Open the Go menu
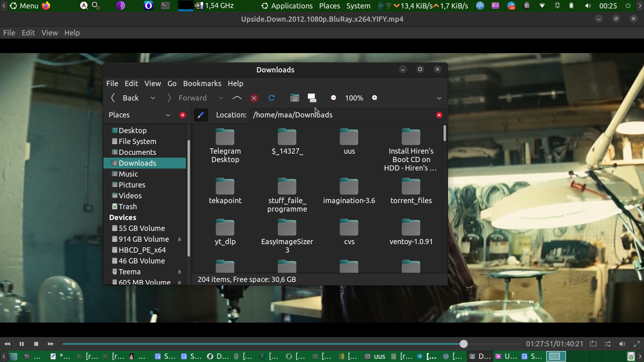This screenshot has height=362, width=644. pos(172,83)
